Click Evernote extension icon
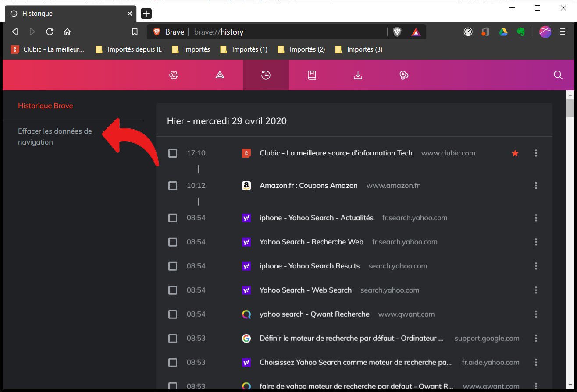The image size is (577, 392). click(521, 32)
